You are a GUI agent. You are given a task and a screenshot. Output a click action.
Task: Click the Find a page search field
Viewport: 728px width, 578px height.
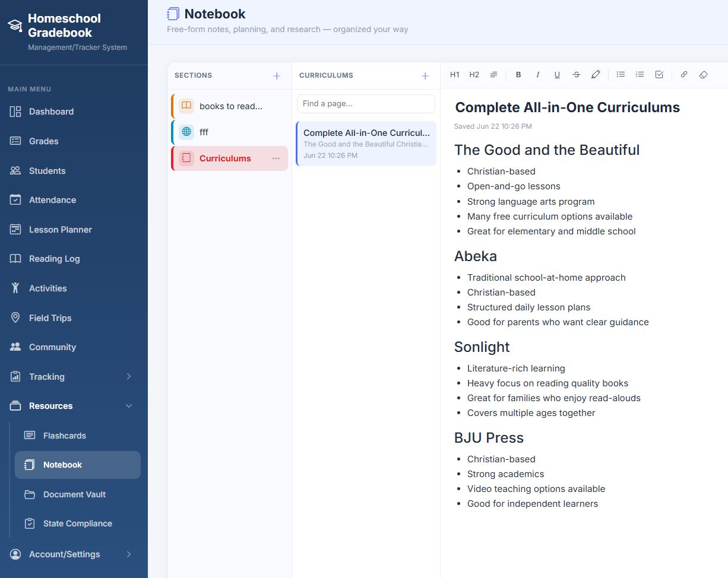(366, 103)
